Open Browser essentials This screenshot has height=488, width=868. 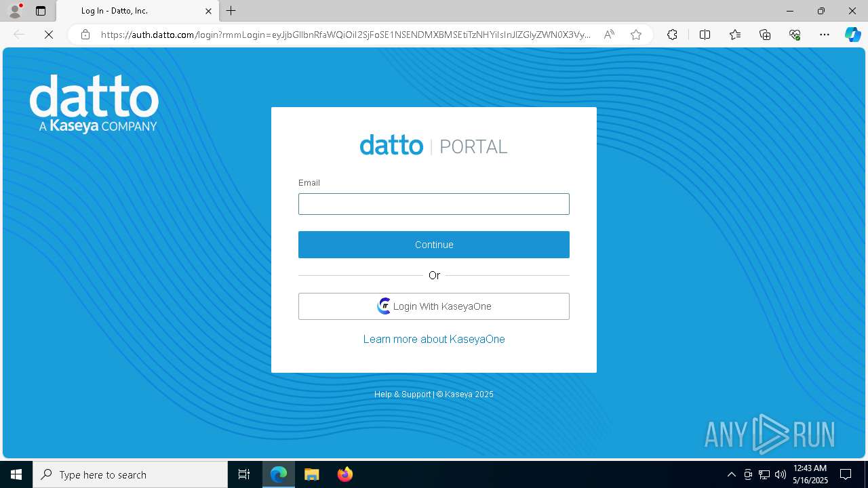coord(795,35)
